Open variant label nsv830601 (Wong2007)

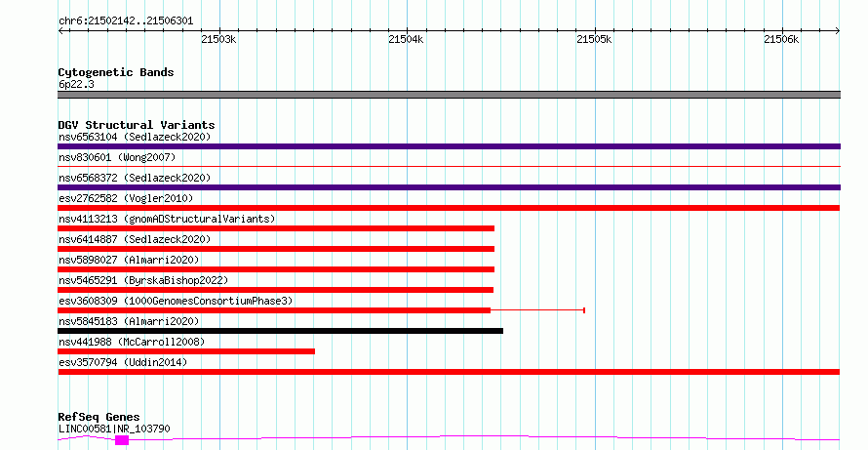click(x=117, y=157)
